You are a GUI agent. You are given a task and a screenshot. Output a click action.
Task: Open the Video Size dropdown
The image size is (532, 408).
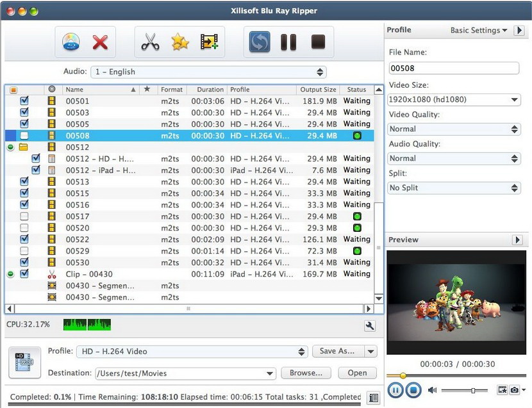point(454,100)
